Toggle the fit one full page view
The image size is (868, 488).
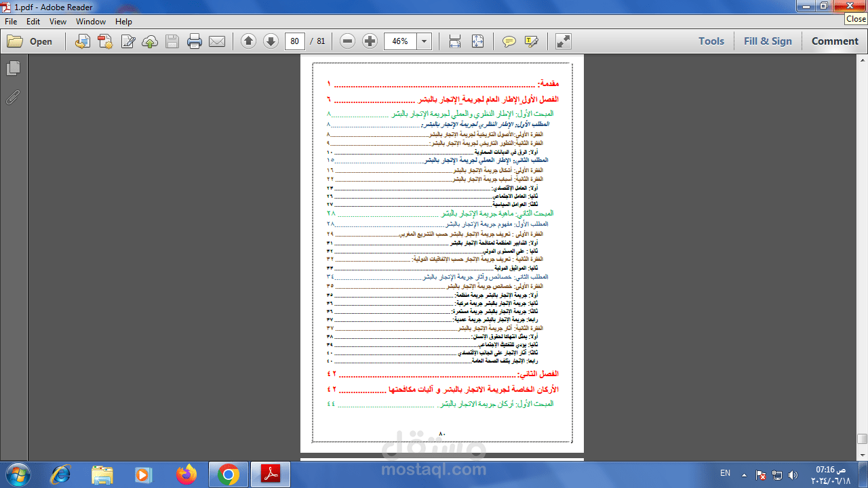[x=477, y=41]
